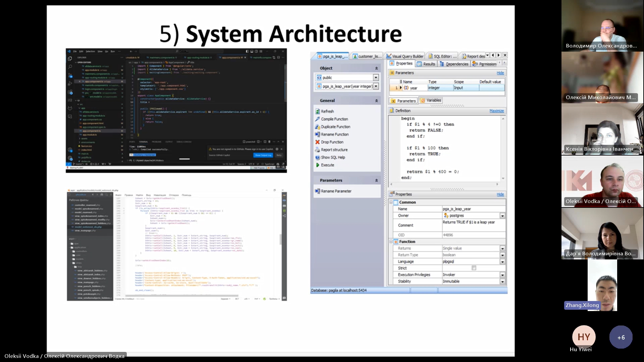Open the public schema dropdown

click(x=376, y=77)
